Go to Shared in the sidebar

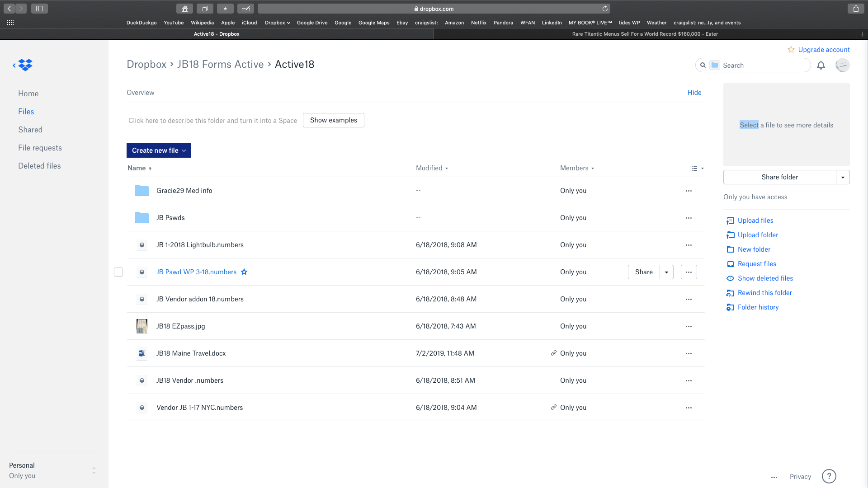(x=30, y=130)
